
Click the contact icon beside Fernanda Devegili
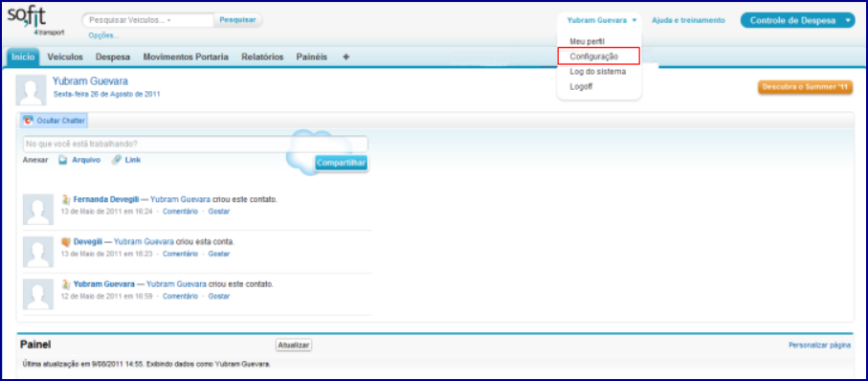(x=66, y=200)
